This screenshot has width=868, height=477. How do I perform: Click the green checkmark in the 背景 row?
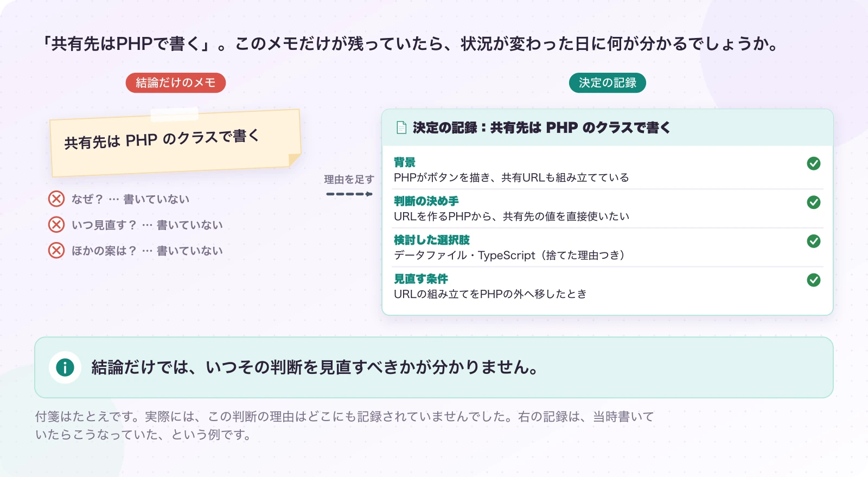pos(814,163)
